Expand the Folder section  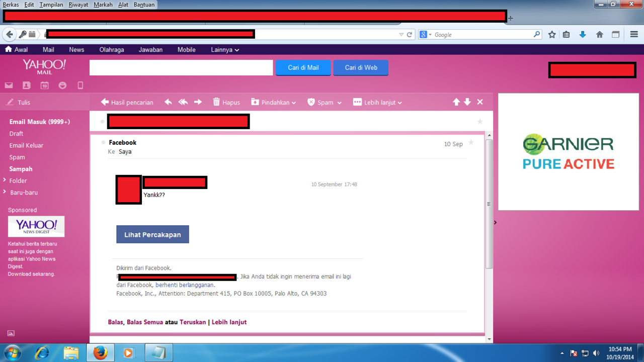point(5,180)
